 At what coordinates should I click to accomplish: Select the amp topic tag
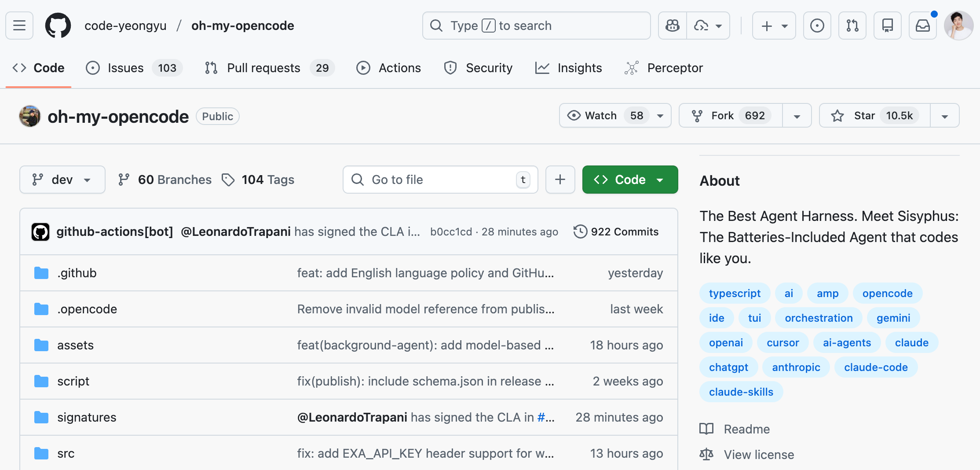coord(827,293)
